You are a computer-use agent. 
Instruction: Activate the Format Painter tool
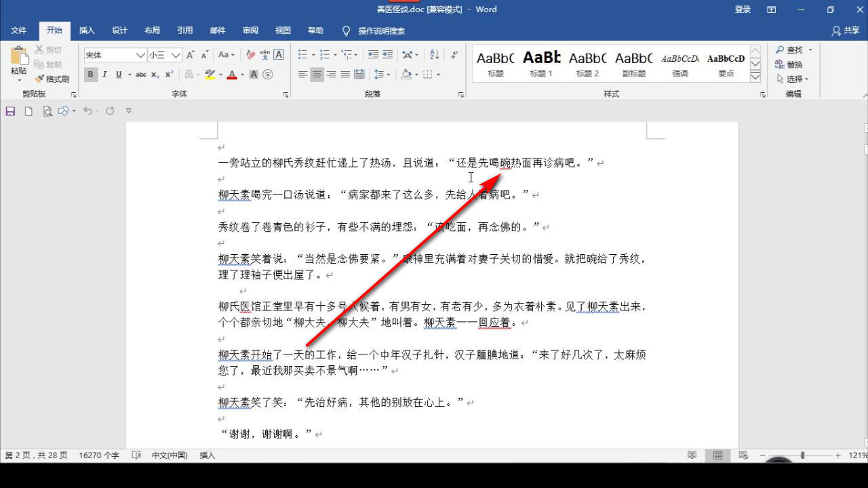click(53, 79)
